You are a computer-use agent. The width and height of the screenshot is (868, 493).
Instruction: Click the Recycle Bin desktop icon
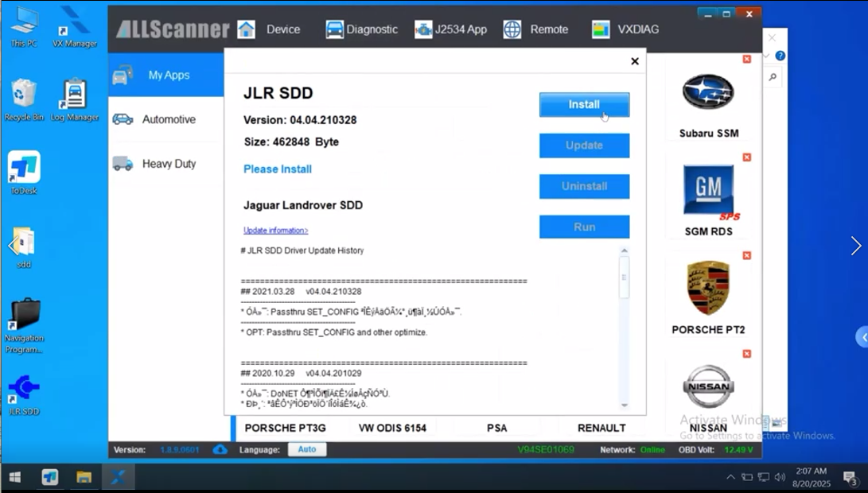tap(24, 99)
